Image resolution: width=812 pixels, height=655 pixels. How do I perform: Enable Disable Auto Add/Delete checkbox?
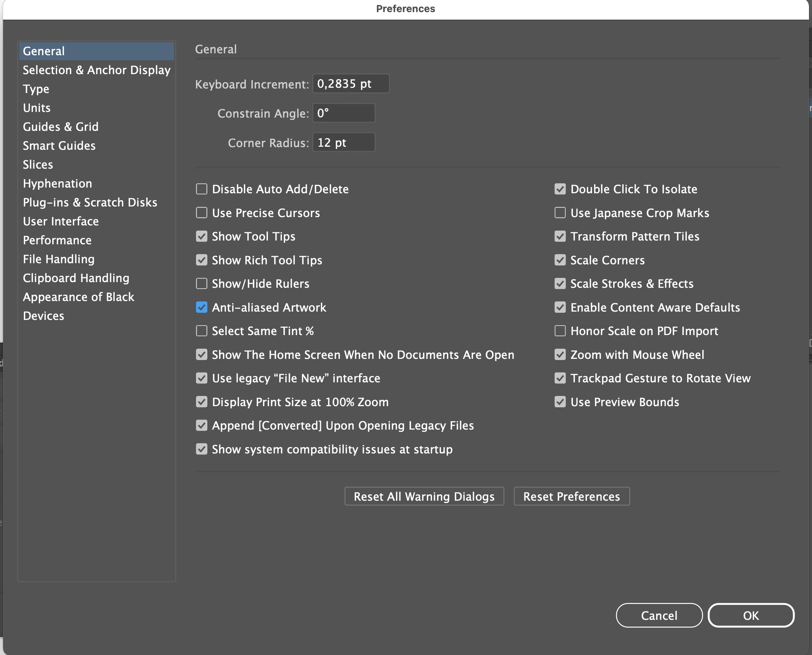(x=202, y=189)
